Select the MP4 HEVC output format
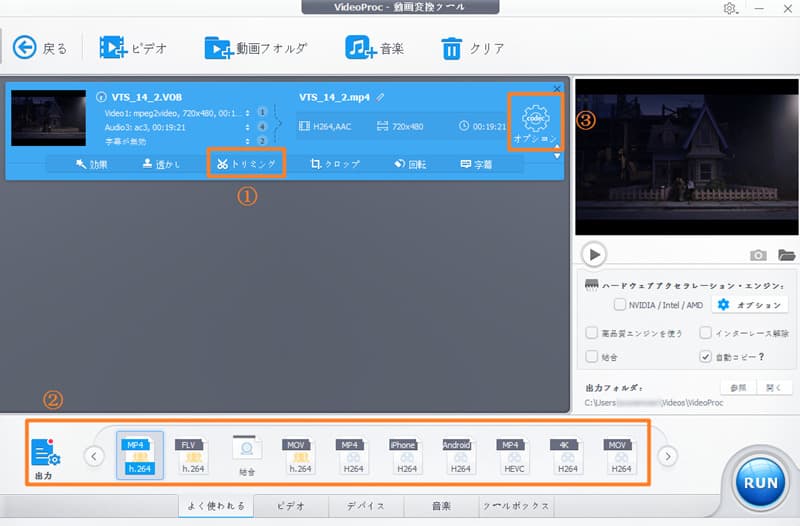This screenshot has height=526, width=800. (x=514, y=456)
